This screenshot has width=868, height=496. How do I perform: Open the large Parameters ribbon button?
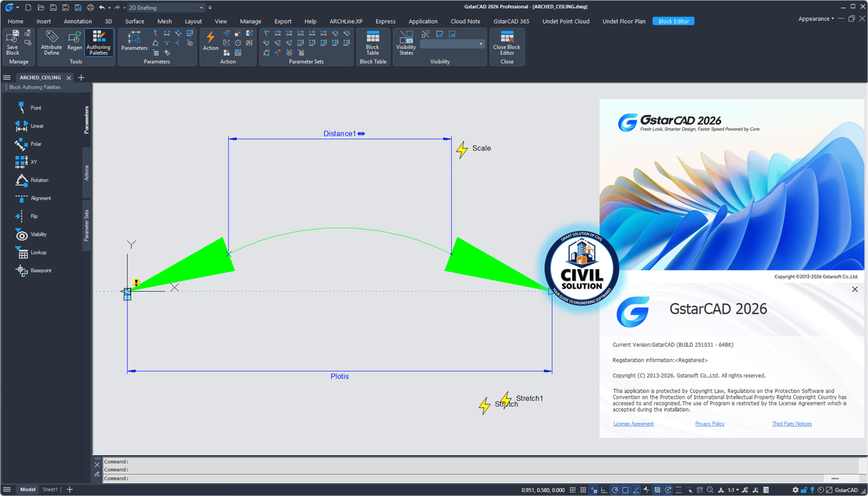(134, 40)
